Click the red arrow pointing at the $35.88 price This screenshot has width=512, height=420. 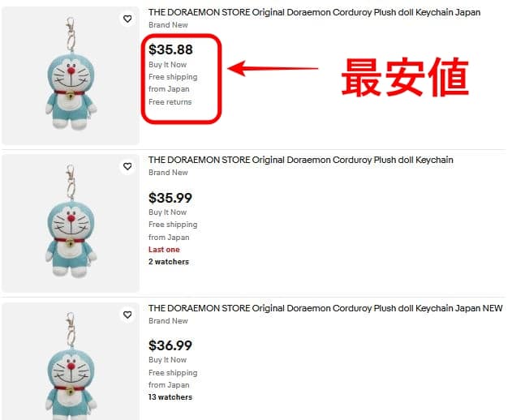click(273, 68)
